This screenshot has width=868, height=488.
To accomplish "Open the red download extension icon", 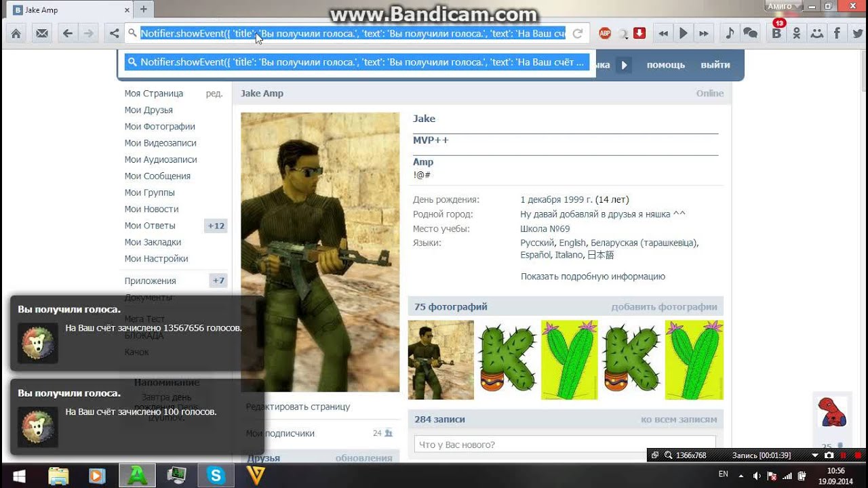I will tap(639, 33).
